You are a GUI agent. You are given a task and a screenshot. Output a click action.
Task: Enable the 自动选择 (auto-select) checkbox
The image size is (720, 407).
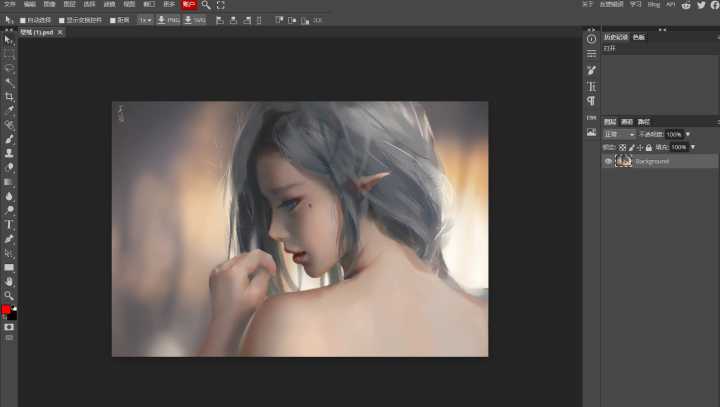point(23,20)
